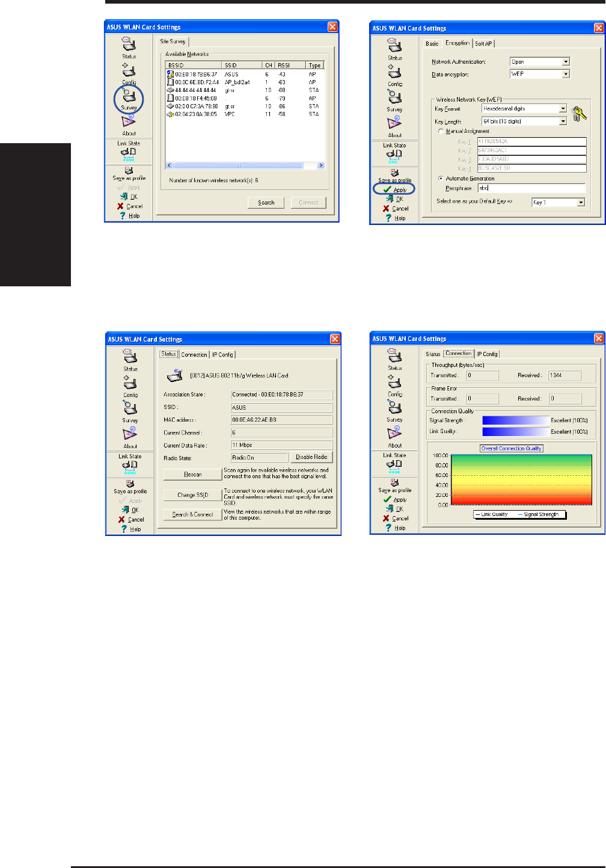Viewport: 606px width, 868px height.
Task: Open IP Config tab in the association-state window
Action: tap(222, 355)
